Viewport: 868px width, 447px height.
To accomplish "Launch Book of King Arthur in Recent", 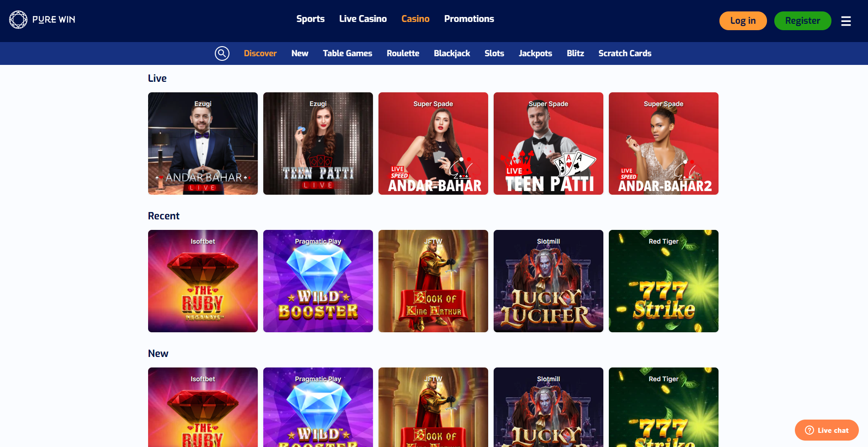I will [433, 281].
